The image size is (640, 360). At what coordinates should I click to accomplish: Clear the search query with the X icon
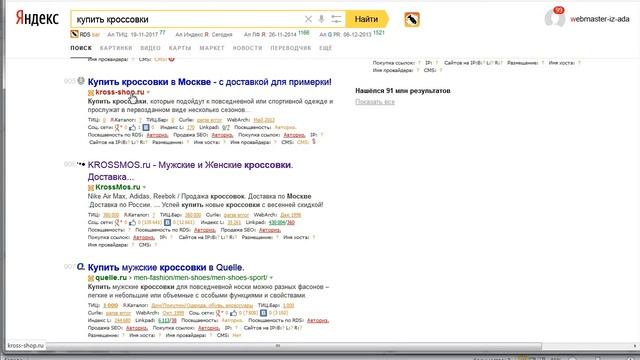308,19
